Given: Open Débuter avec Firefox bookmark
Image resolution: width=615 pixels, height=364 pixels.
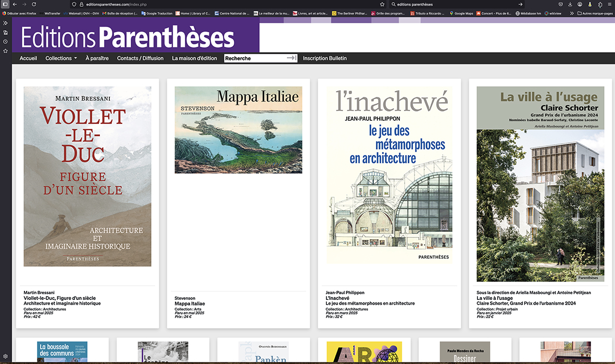Looking at the screenshot, I should click(x=19, y=14).
